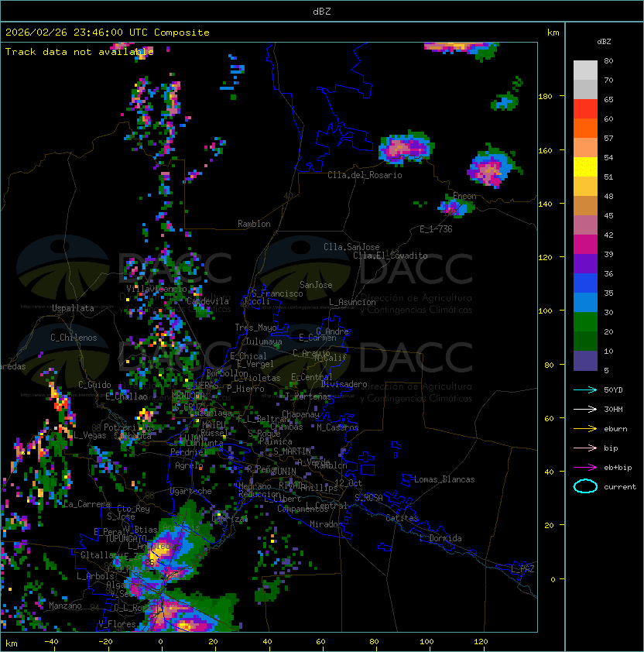Image resolution: width=644 pixels, height=652 pixels.
Task: Select the red swatch between 65 and 60 dBZ
Action: 585,109
